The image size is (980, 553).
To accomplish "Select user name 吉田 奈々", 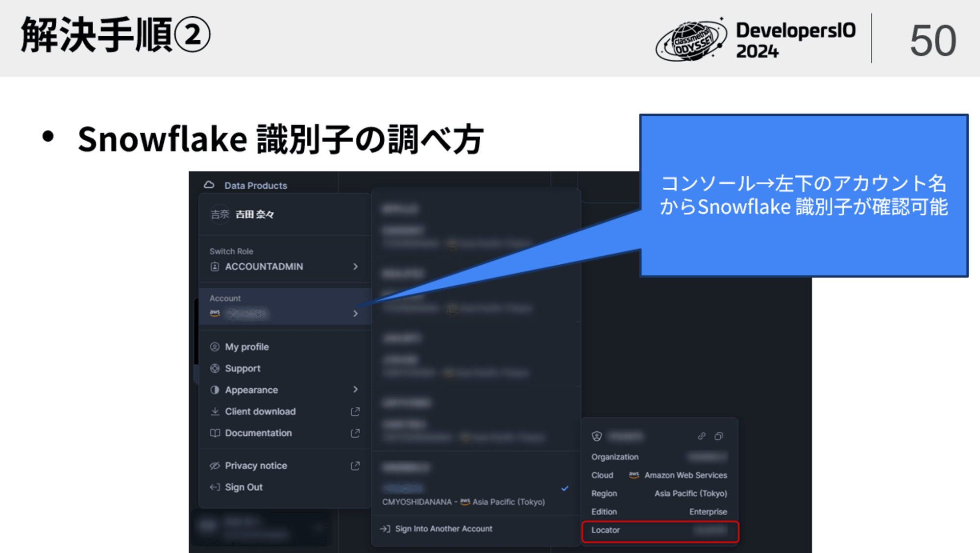I will (x=255, y=214).
